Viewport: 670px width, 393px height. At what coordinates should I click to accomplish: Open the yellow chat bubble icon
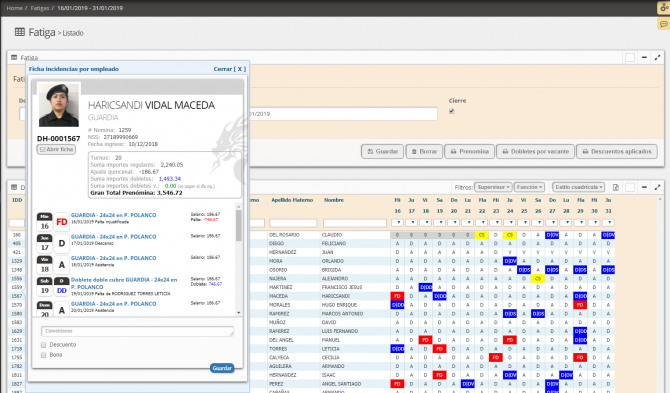(664, 23)
